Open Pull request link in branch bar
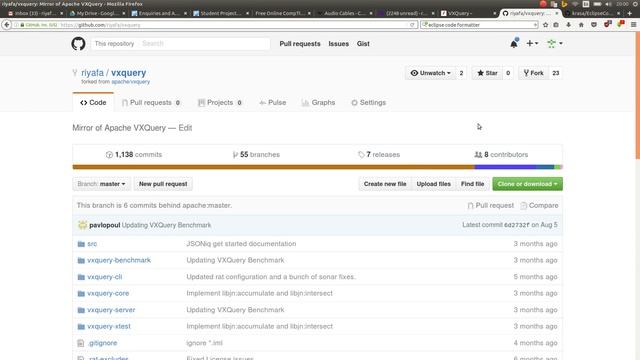The height and width of the screenshot is (360, 640). (x=491, y=205)
